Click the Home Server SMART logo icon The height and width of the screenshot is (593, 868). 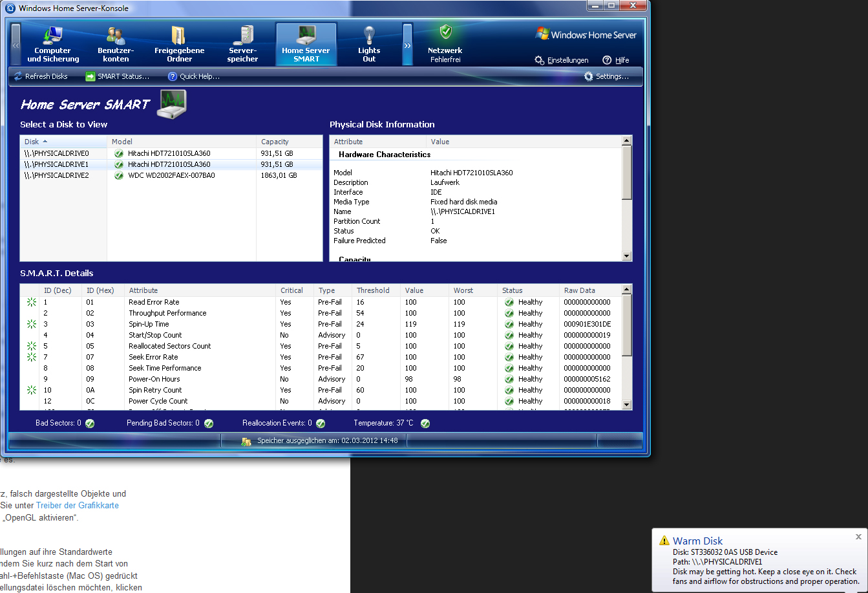[x=173, y=104]
